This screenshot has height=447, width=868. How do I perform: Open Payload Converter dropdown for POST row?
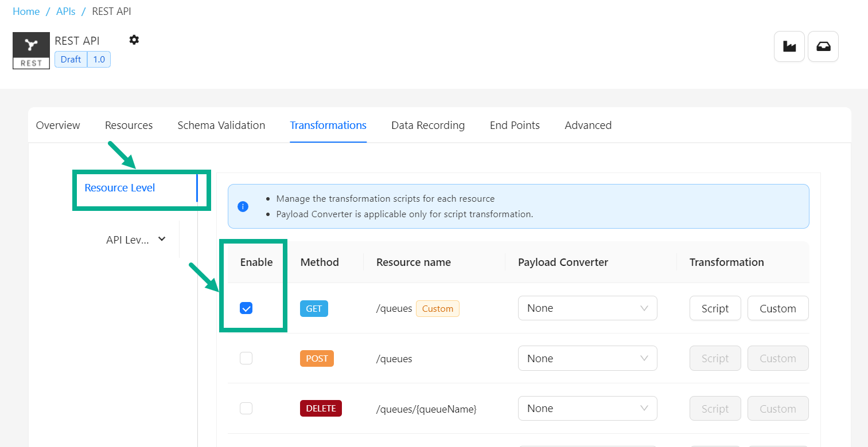click(x=587, y=358)
